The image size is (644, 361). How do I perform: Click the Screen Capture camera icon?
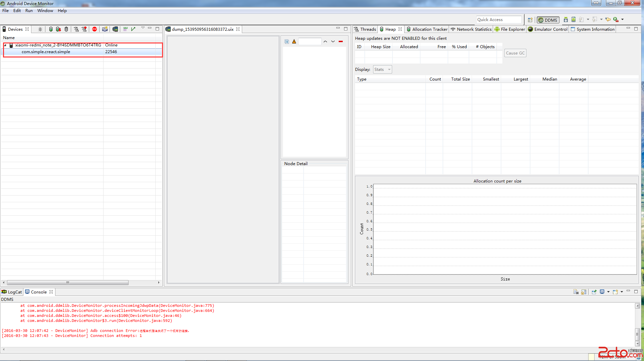105,29
